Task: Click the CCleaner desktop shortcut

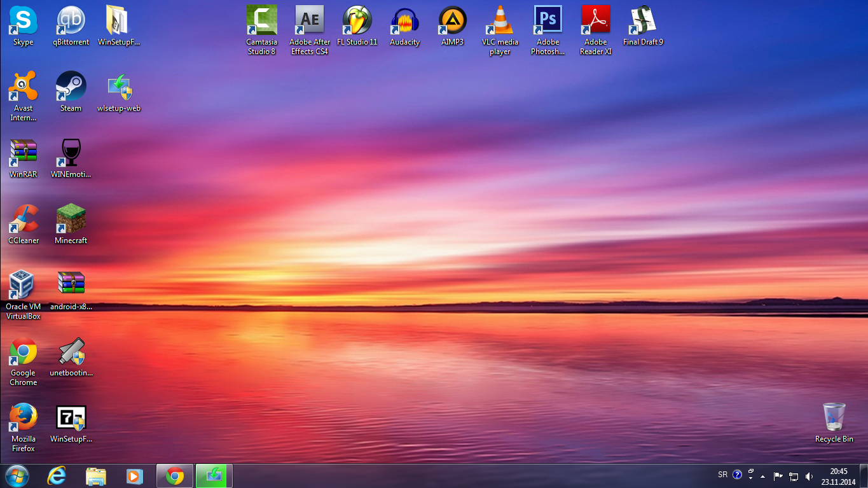Action: click(x=24, y=224)
